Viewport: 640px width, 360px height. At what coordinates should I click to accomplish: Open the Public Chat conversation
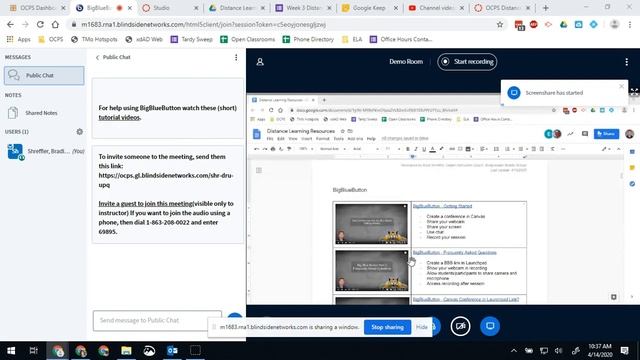[x=44, y=76]
